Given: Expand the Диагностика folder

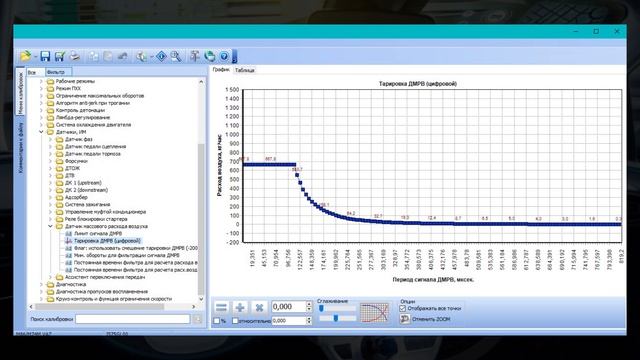Looking at the screenshot, I should [x=41, y=284].
